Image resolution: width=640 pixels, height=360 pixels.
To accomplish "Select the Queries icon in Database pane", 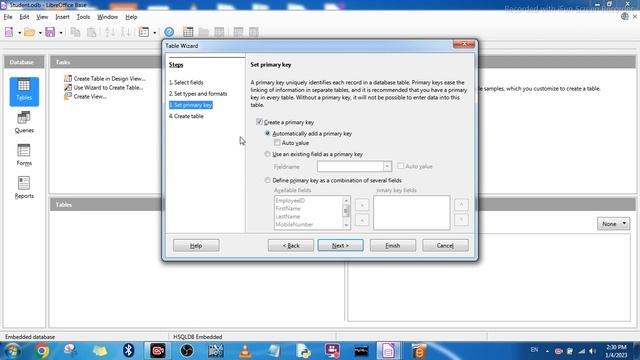I will pos(24,123).
